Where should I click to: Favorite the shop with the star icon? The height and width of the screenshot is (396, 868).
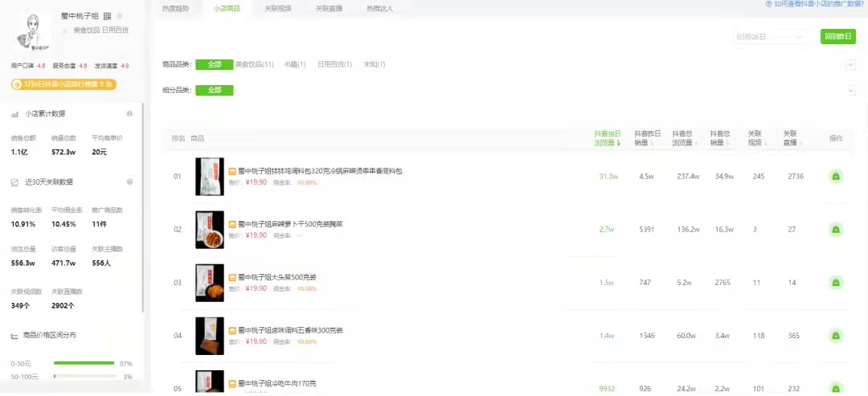[120, 16]
